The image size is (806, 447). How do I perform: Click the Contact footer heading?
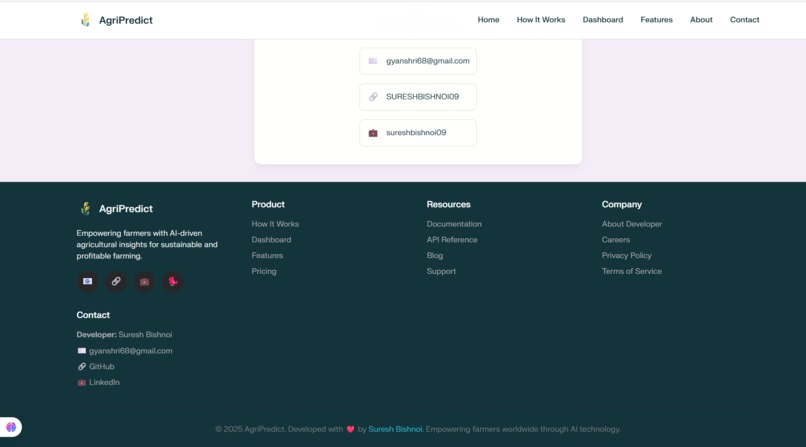[93, 315]
